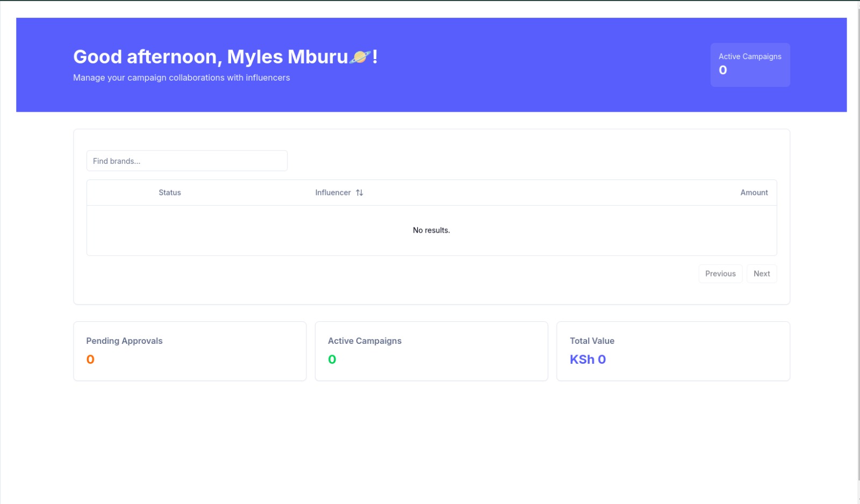Open the Active Campaigns card title below the table
860x504 pixels.
364,341
